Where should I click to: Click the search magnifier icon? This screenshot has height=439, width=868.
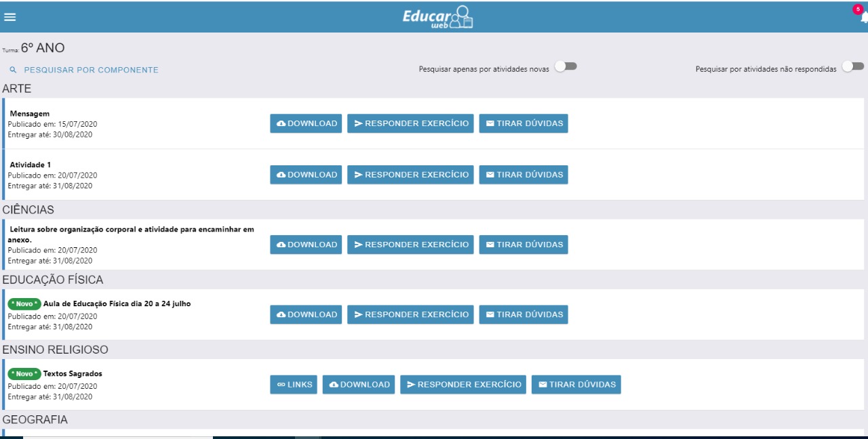tap(12, 70)
